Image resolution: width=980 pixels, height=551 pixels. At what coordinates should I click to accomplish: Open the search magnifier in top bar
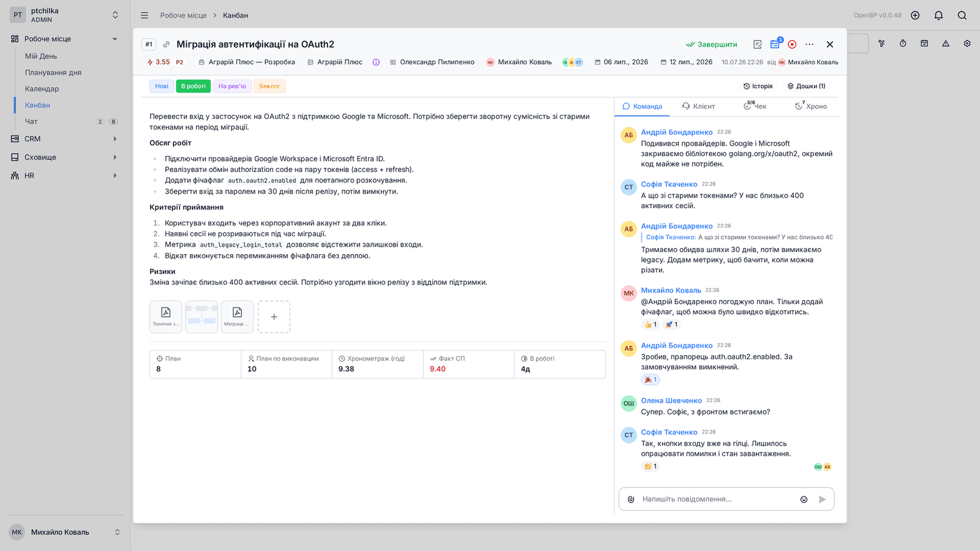(x=962, y=15)
